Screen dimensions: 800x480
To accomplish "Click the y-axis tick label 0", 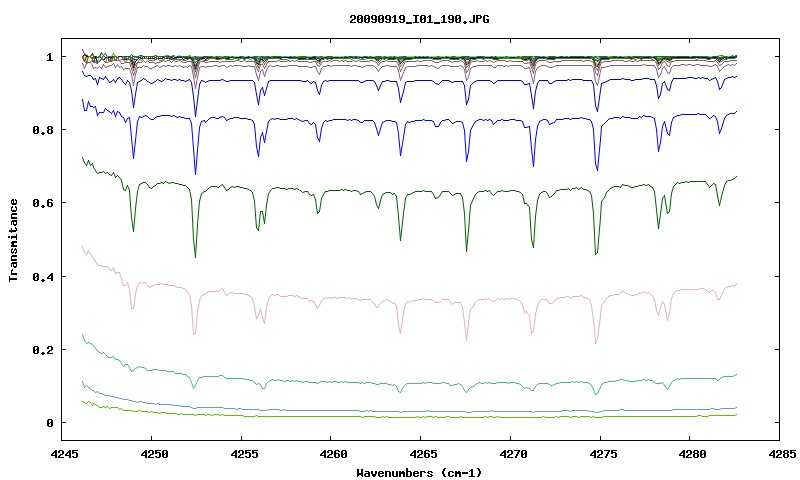I will (x=49, y=423).
